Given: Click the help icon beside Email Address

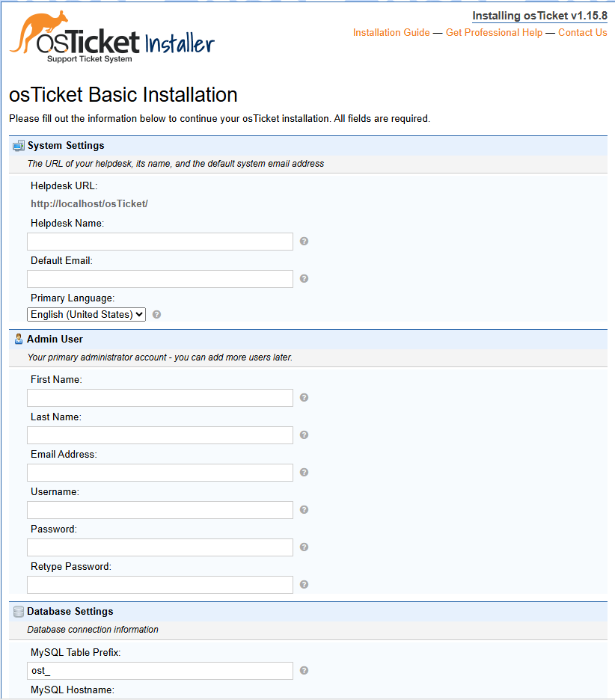Looking at the screenshot, I should click(304, 472).
